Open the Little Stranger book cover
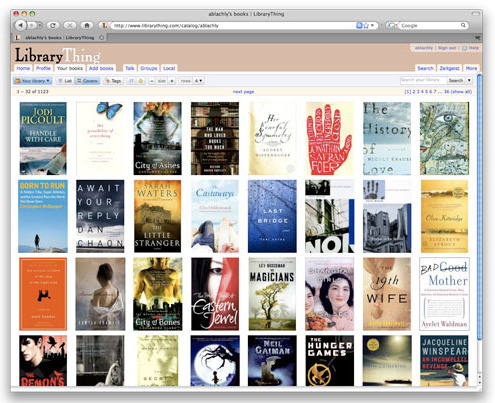495x403 pixels. pos(158,216)
